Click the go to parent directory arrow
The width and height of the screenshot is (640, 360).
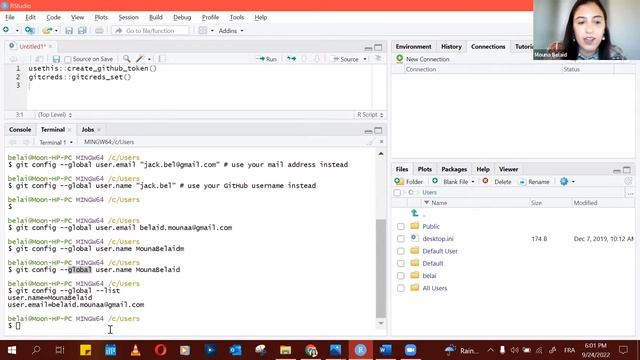point(414,213)
